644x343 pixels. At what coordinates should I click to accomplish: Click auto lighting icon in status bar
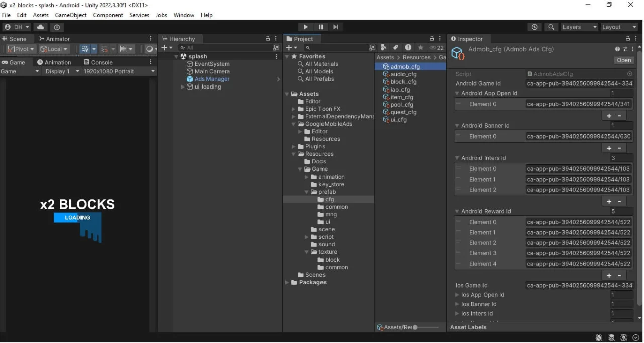(x=624, y=338)
